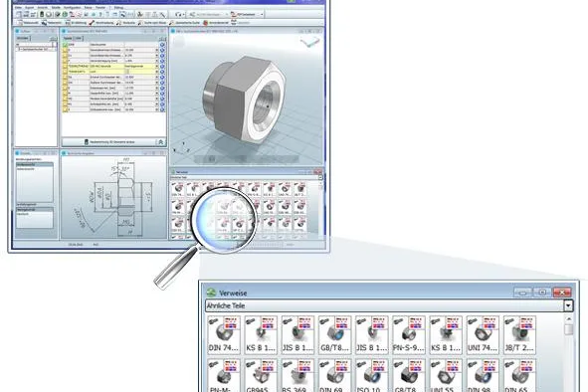
Task: Click the view orientation plane in 3D view corner
Action: [309, 42]
